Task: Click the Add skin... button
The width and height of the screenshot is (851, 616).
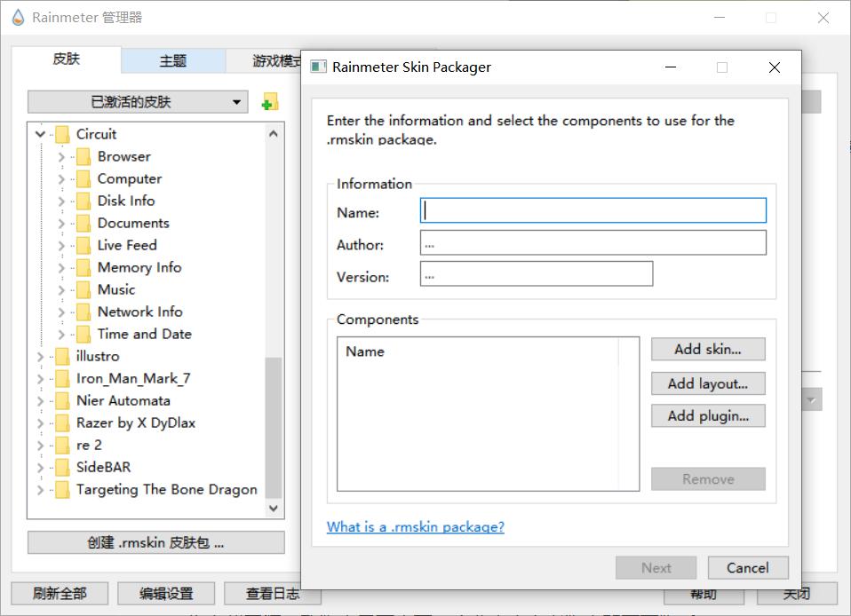Action: point(707,350)
